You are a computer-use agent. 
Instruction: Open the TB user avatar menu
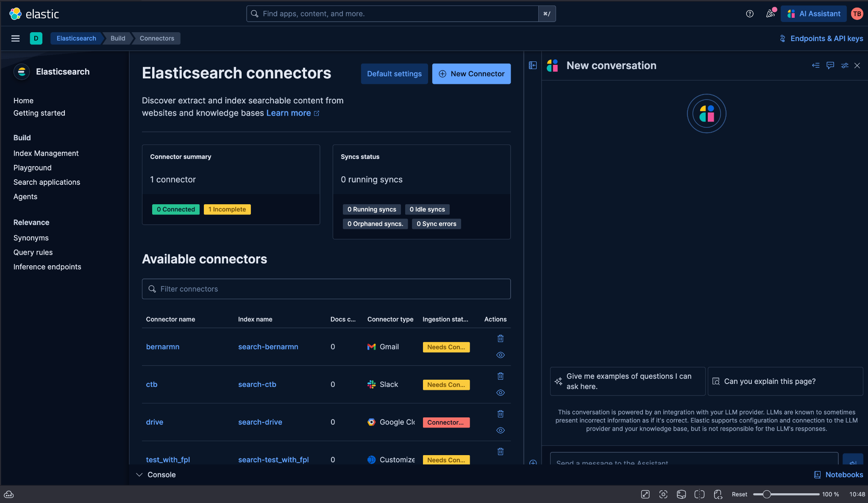click(x=857, y=14)
